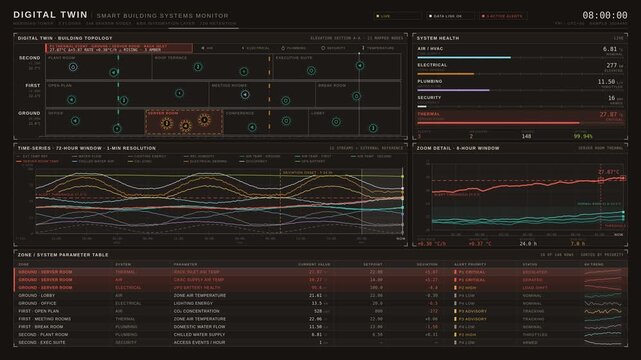
Task: Select the rightmost alarming Server Room node
Action: point(204,120)
